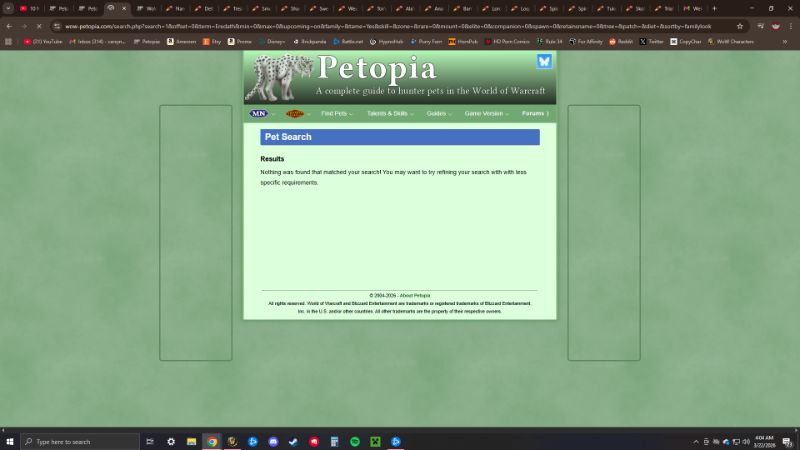800x450 pixels.
Task: Open the About Petopia footer link
Action: (x=415, y=295)
